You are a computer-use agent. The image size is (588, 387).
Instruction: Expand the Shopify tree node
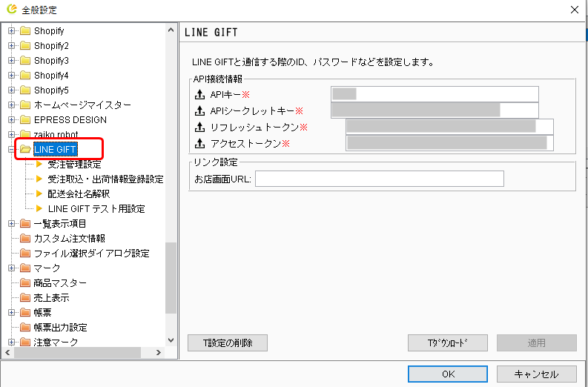[x=11, y=30]
